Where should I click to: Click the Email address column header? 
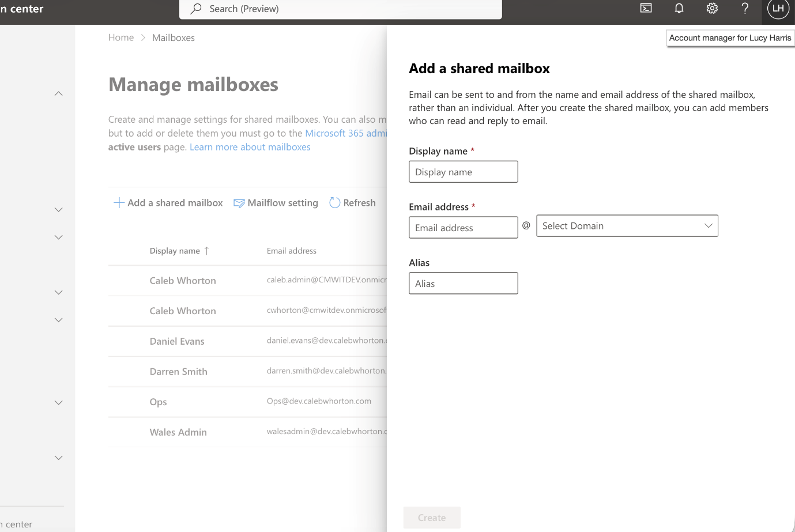coord(292,251)
